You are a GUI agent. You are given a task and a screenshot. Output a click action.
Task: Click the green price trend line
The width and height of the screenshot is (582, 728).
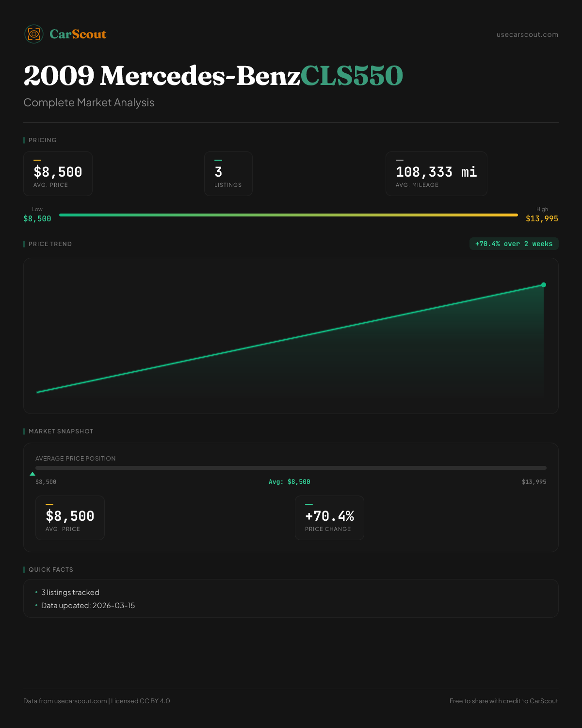291,338
